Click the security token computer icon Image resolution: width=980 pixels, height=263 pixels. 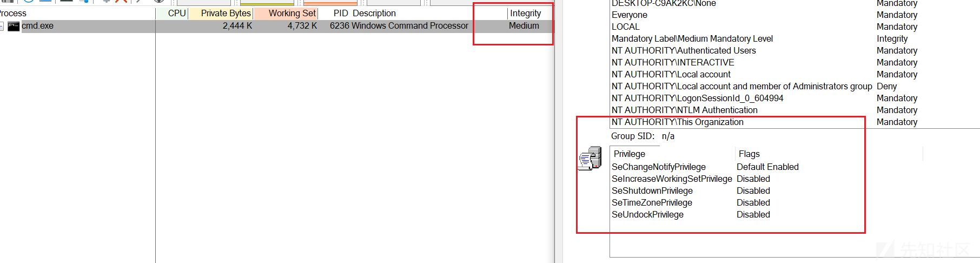coord(590,158)
